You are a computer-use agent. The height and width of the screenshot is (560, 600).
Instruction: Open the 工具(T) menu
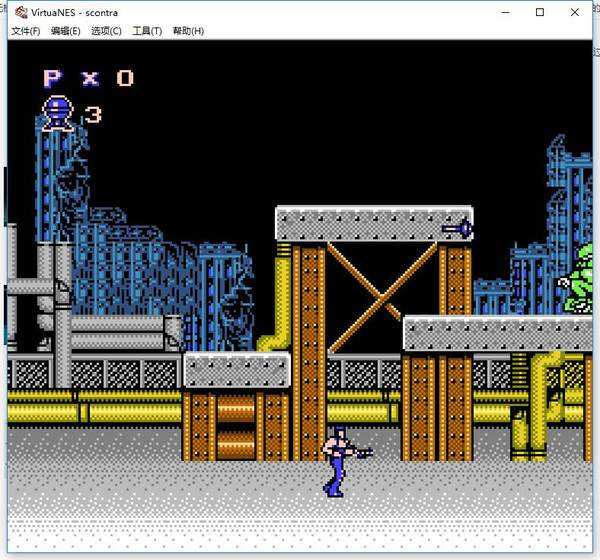coord(147,31)
